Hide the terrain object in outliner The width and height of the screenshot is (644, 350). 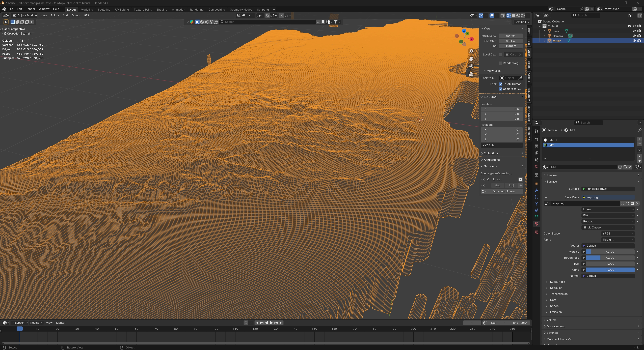tap(634, 41)
